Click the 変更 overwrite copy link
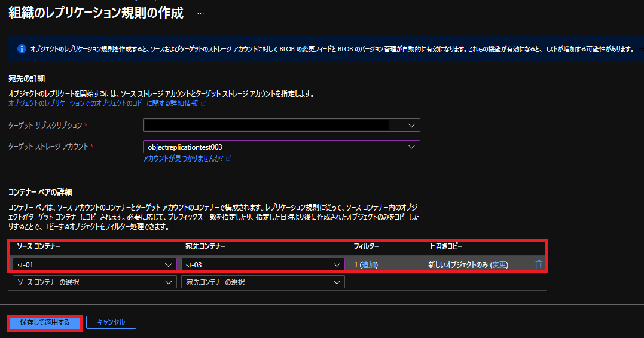 499,265
